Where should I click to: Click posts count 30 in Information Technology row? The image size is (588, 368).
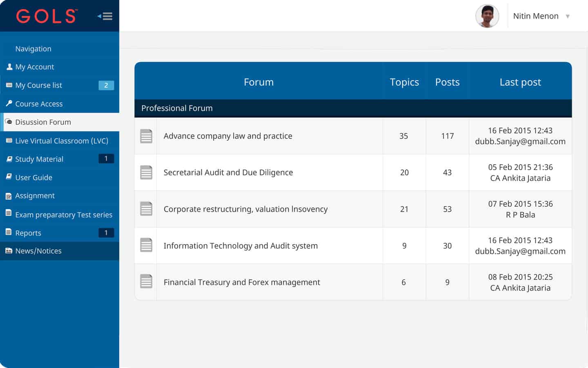448,246
